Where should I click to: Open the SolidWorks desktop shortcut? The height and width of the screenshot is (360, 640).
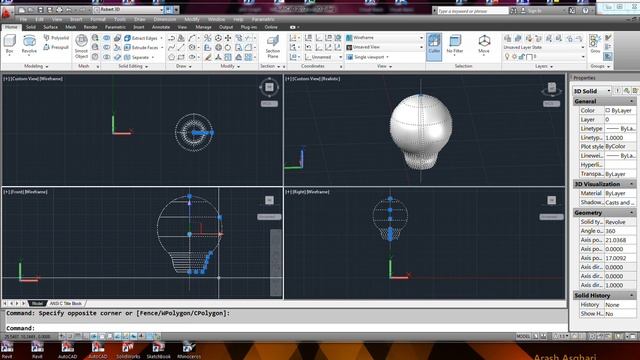[128, 351]
